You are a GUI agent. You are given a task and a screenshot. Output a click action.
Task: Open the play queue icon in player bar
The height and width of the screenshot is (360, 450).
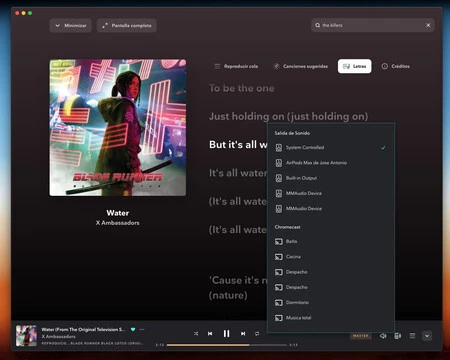coord(412,336)
